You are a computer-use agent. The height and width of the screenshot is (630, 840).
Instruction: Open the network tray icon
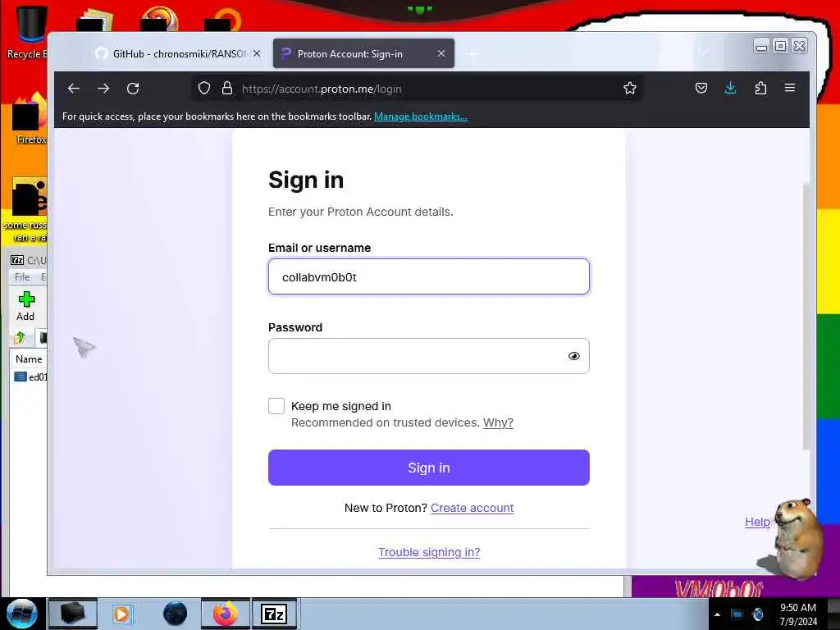737,614
